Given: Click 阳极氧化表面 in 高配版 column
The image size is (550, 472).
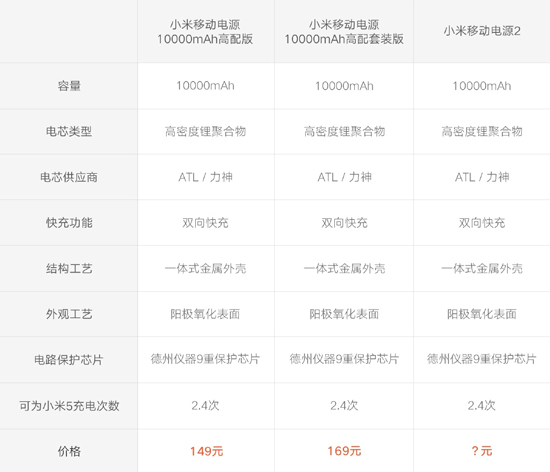Looking at the screenshot, I should 205,314.
